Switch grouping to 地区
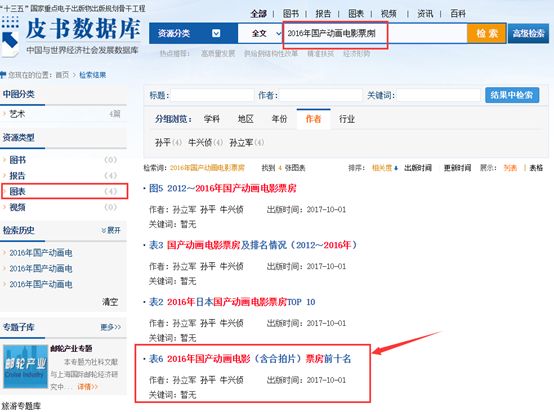 coord(246,119)
